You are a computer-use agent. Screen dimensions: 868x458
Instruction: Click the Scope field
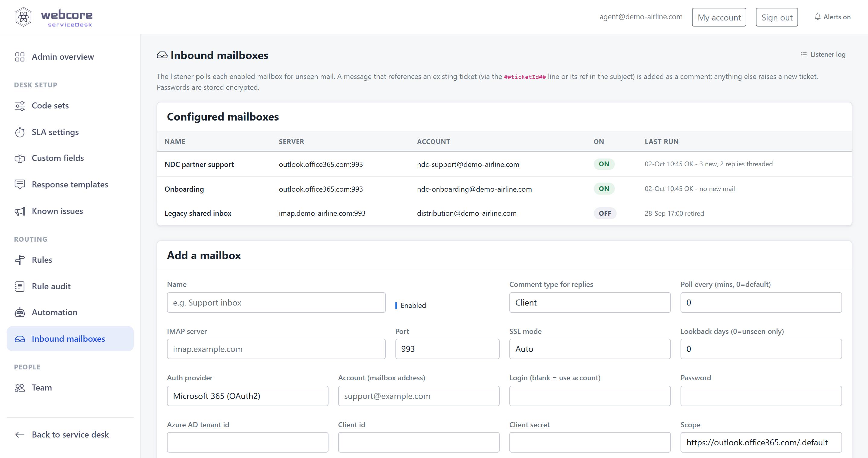[761, 443]
